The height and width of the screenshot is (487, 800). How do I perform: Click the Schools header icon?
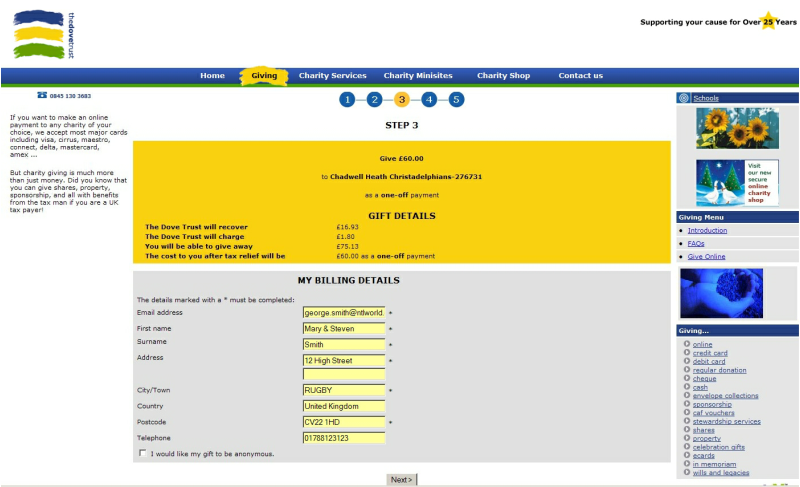coord(684,98)
